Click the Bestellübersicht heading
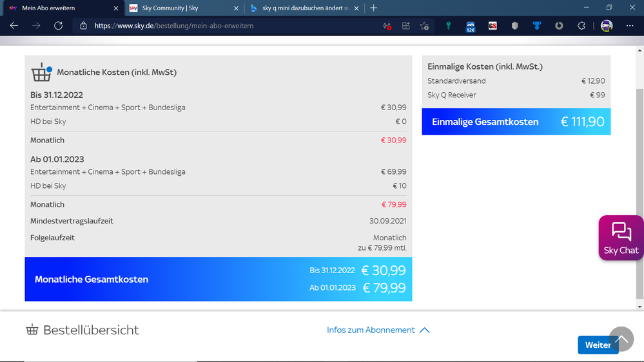The image size is (644, 362). [91, 330]
